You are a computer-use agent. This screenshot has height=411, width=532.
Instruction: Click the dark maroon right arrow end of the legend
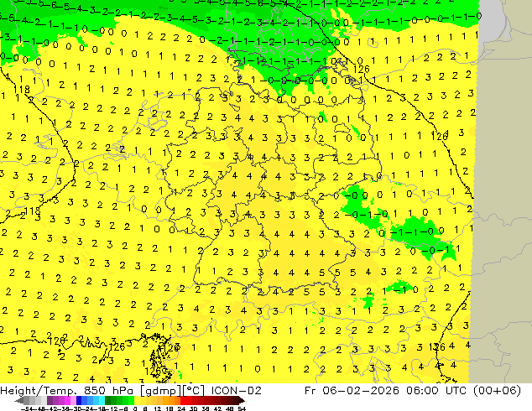241,400
